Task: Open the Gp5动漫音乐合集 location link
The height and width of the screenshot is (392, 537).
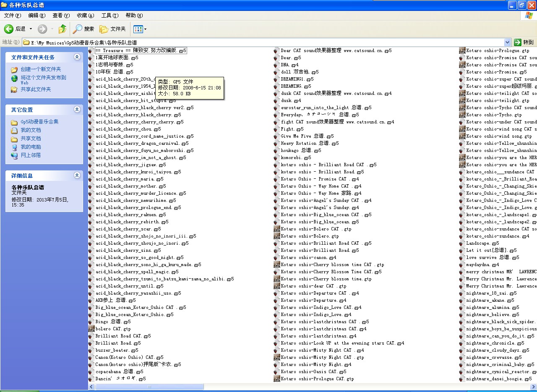Action: [x=40, y=122]
